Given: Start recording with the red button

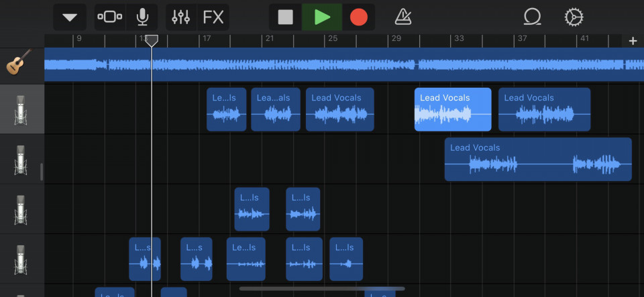Looking at the screenshot, I should coord(358,17).
